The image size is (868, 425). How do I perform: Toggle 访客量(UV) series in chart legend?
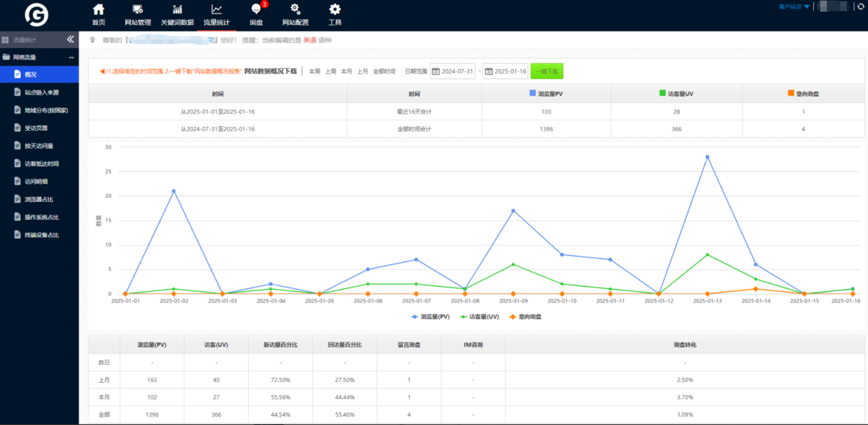tap(479, 317)
